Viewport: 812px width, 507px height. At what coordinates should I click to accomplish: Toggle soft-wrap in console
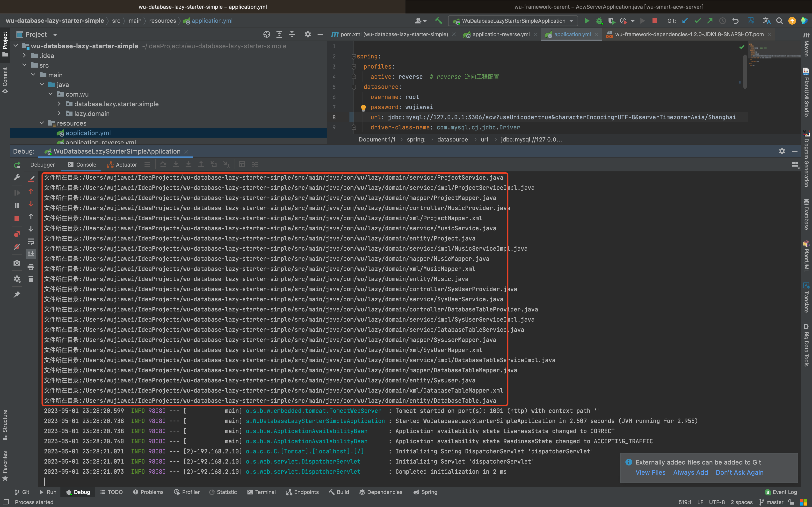click(31, 241)
